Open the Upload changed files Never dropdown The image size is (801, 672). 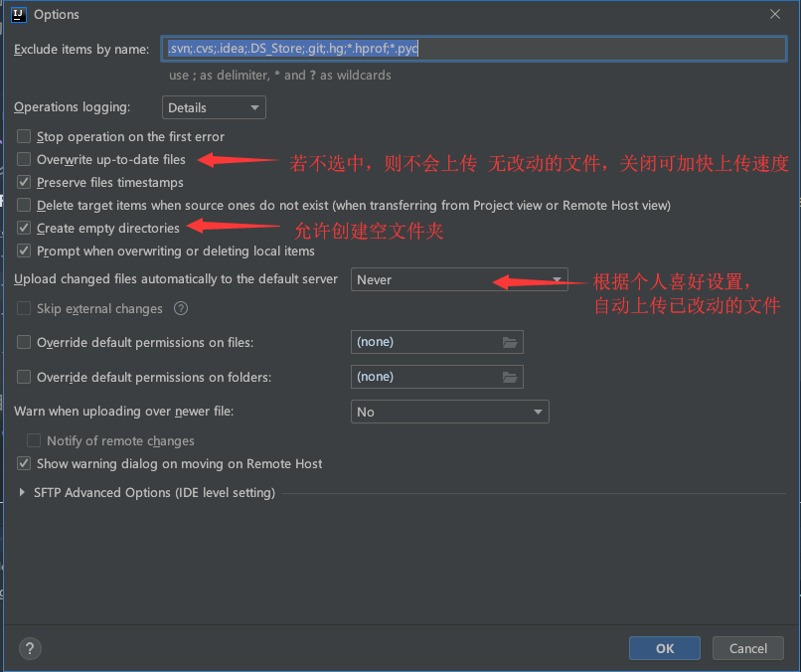(x=459, y=279)
